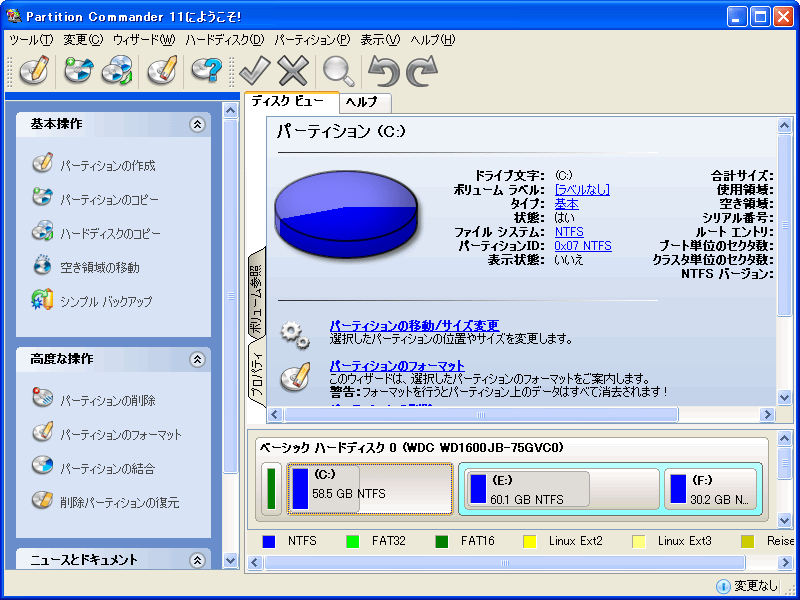Click the ベーシック ハードディスク 0 disk header
This screenshot has height=600, width=800.
(x=412, y=448)
